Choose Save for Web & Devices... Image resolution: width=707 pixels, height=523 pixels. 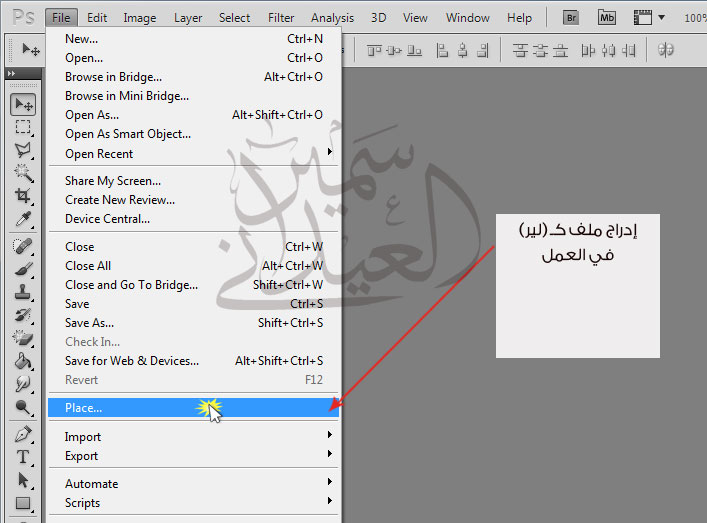click(x=193, y=361)
